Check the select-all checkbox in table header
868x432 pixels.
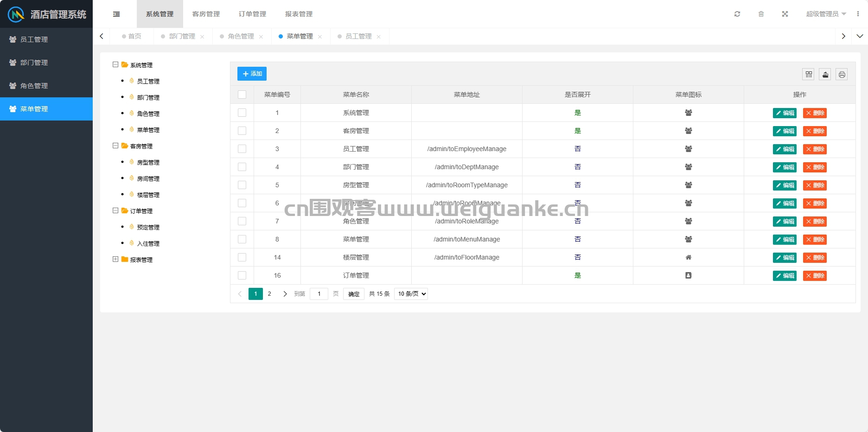[x=242, y=95]
